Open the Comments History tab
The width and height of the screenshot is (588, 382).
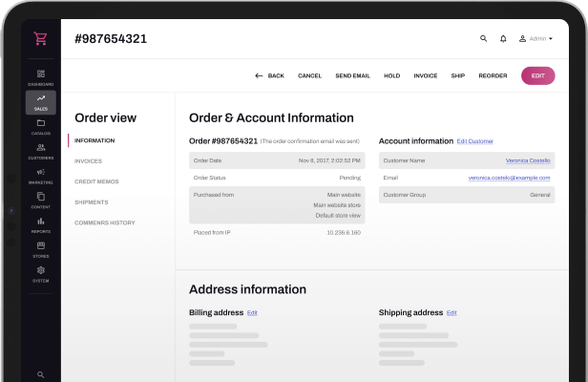coord(105,223)
